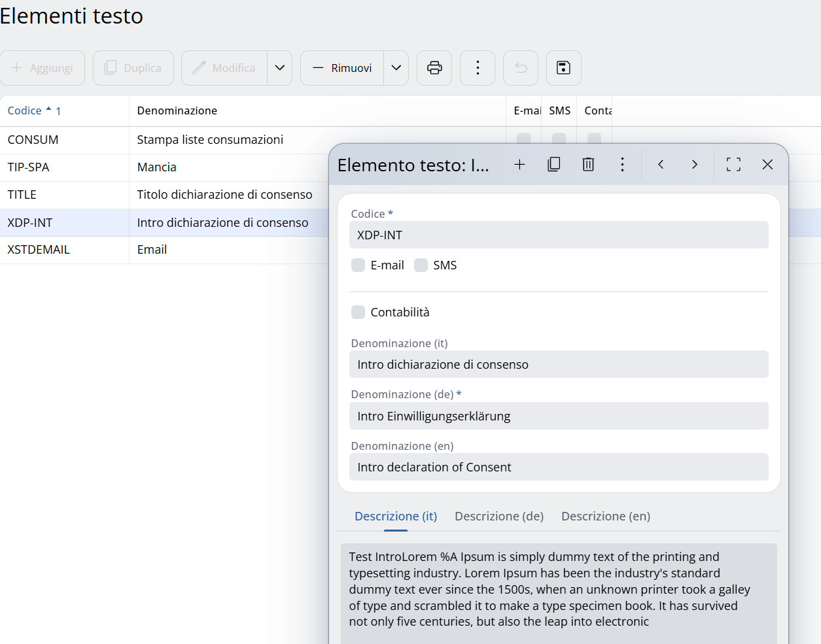The height and width of the screenshot is (644, 821).
Task: Click the Rimuovi button
Action: (342, 68)
